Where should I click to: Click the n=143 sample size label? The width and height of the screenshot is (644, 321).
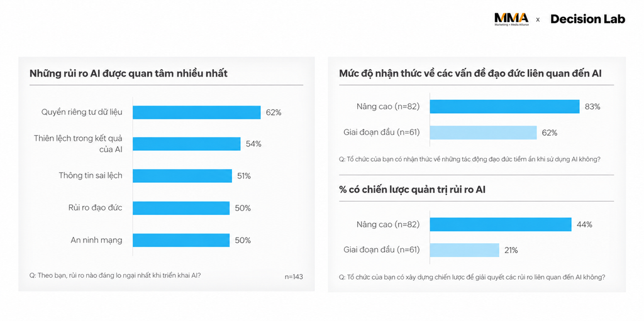[294, 276]
